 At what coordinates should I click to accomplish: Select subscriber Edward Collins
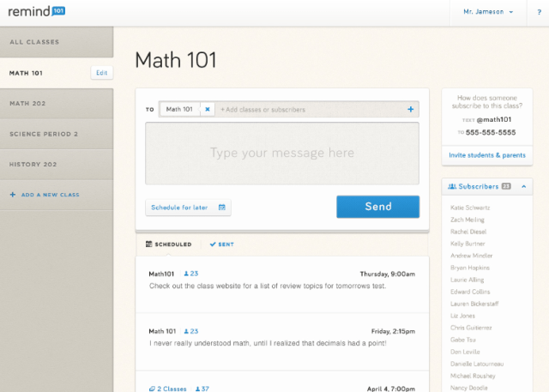[470, 292]
